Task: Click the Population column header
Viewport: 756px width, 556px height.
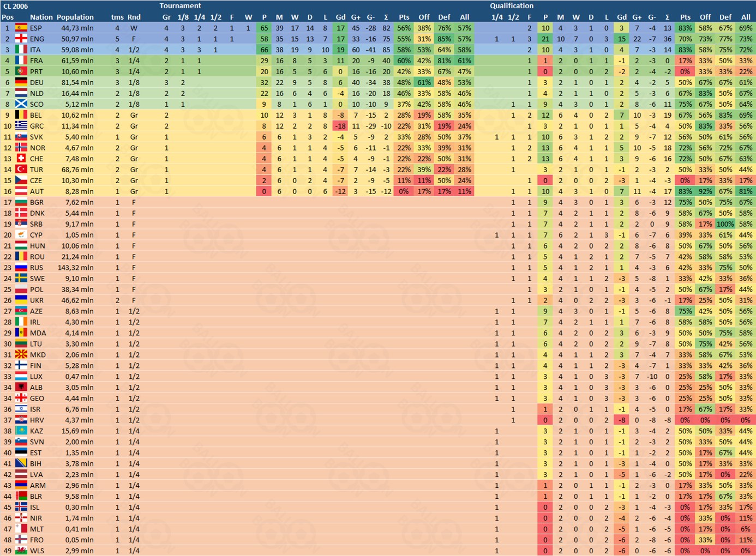Action: pos(75,17)
